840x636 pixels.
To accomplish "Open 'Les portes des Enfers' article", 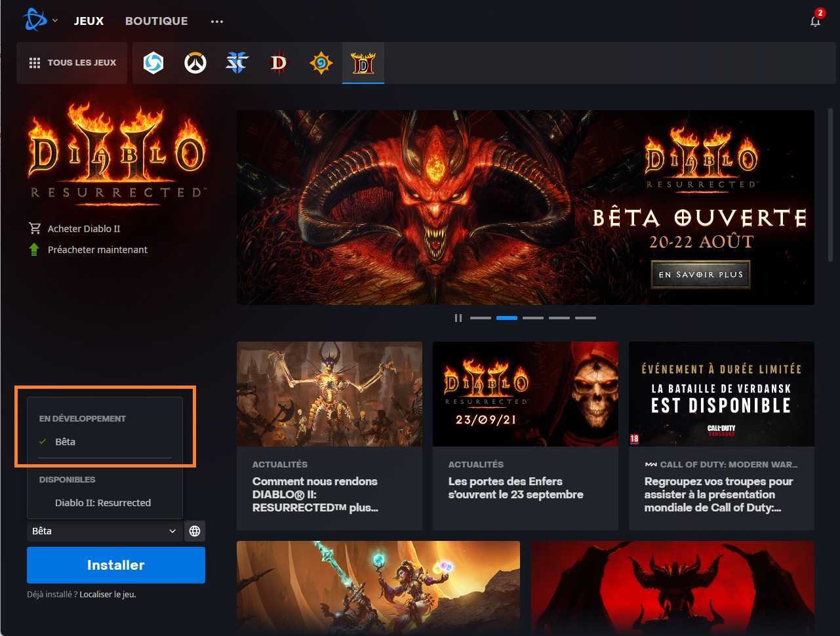I will pos(515,488).
